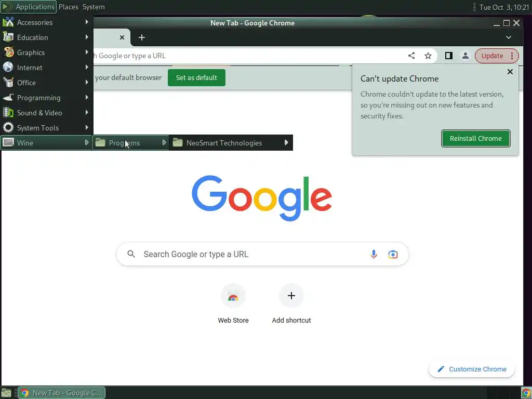The image size is (532, 399).
Task: Open Chrome three-dot menu
Action: pyautogui.click(x=512, y=56)
